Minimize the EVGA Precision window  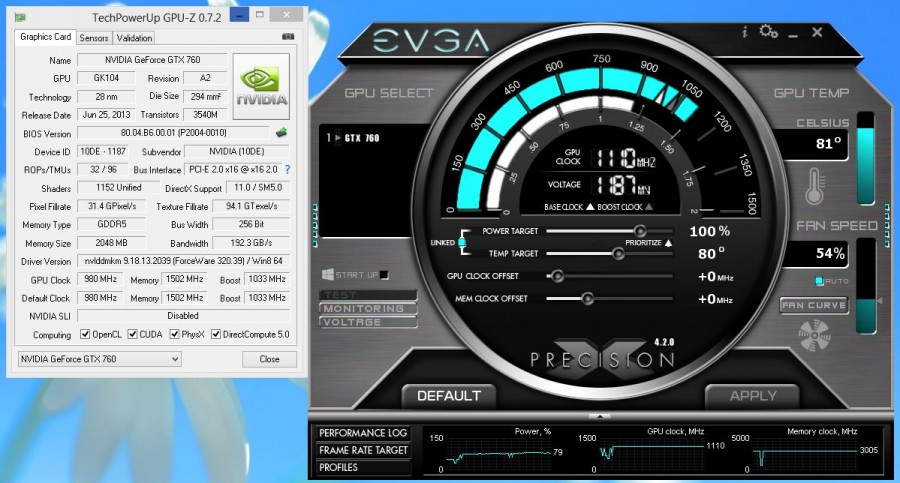[793, 34]
